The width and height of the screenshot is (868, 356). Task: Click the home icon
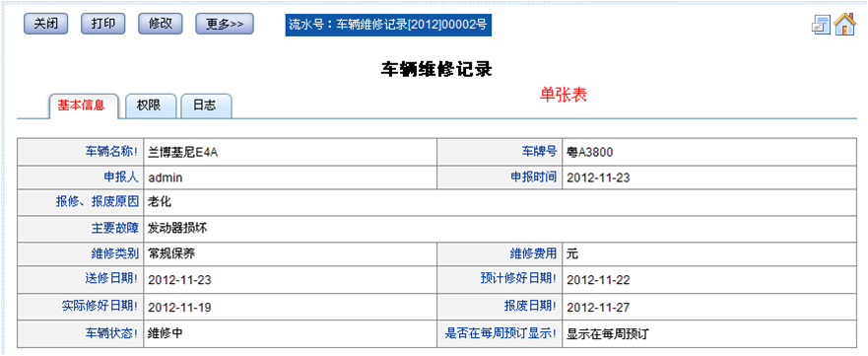[844, 25]
